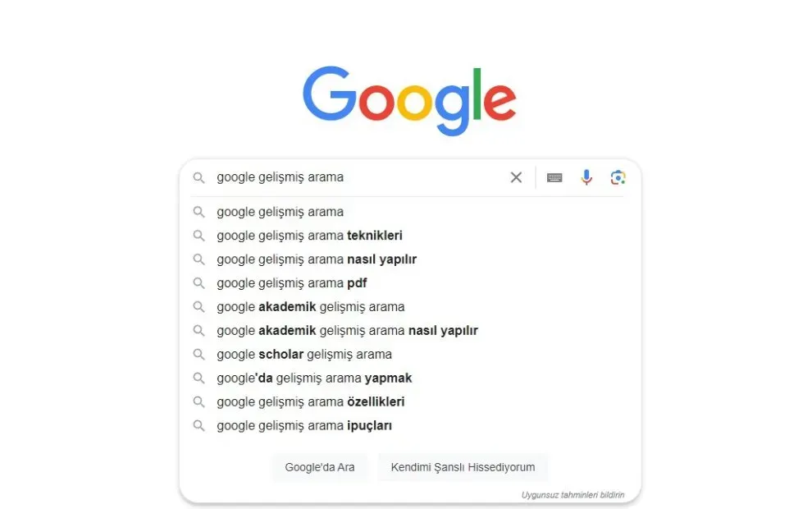Click the magnifier icon in the search field
The height and width of the screenshot is (509, 812).
[x=198, y=177]
